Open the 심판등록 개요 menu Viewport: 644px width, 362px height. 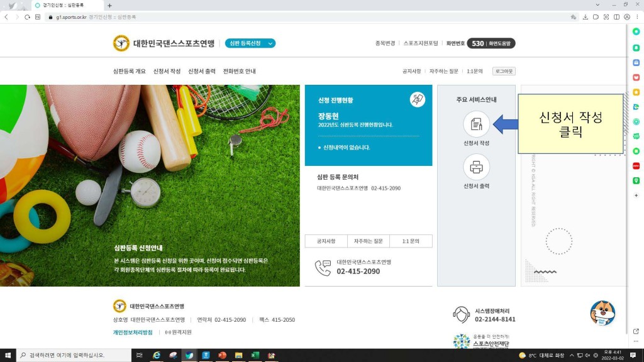(129, 71)
